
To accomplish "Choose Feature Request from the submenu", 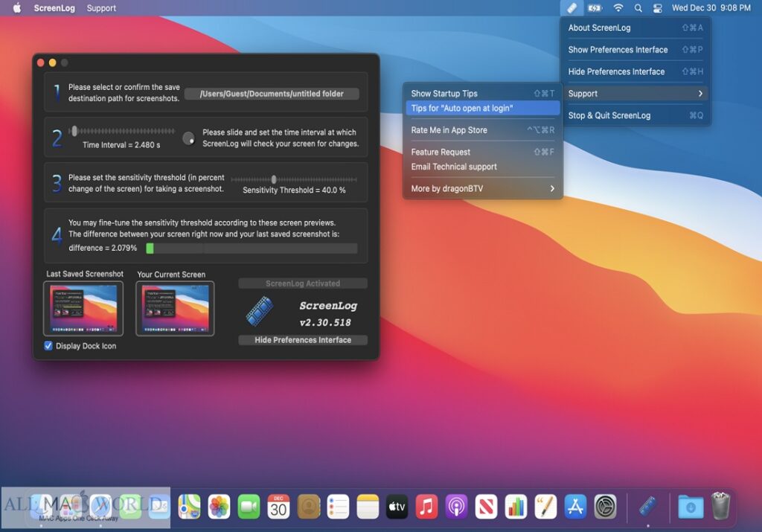I will (x=482, y=152).
